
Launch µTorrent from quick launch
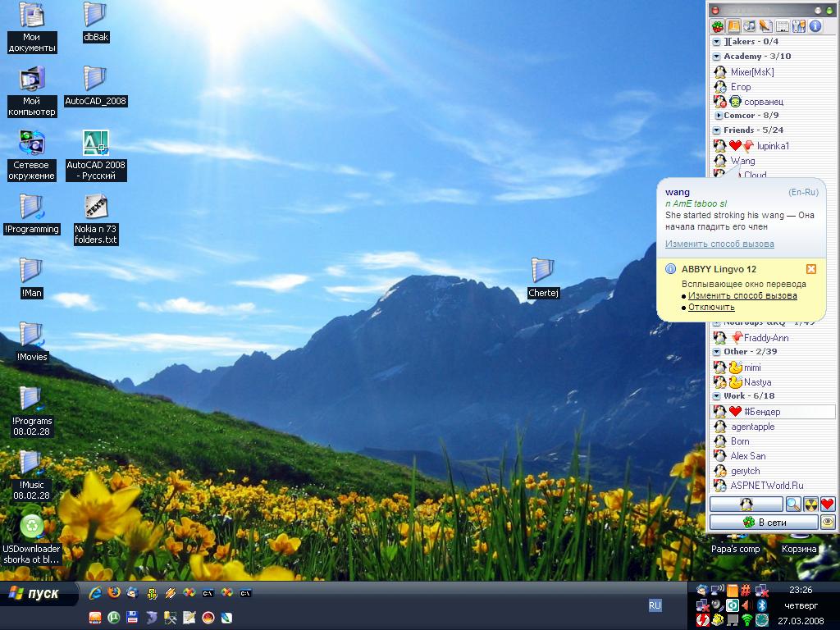(113, 618)
